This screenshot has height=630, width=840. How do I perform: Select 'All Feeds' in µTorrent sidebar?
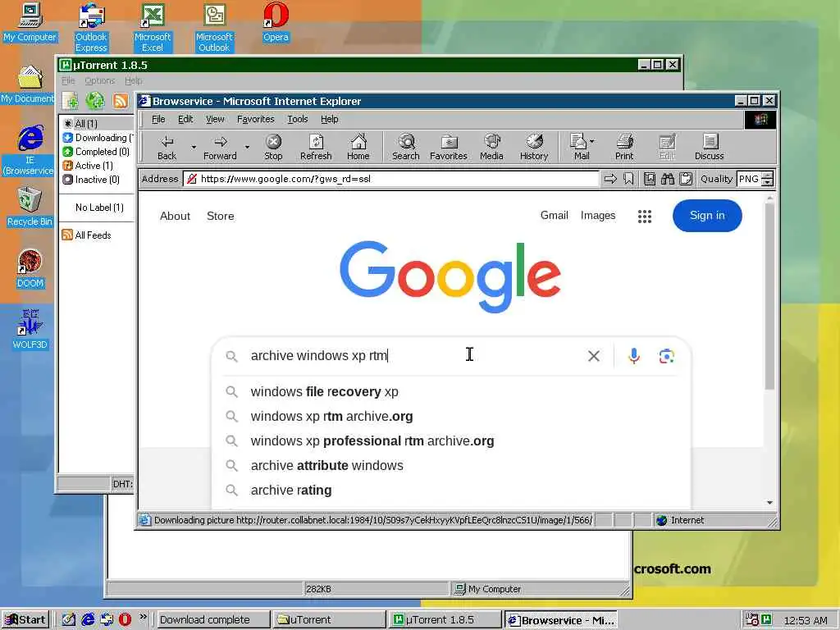[x=87, y=235]
